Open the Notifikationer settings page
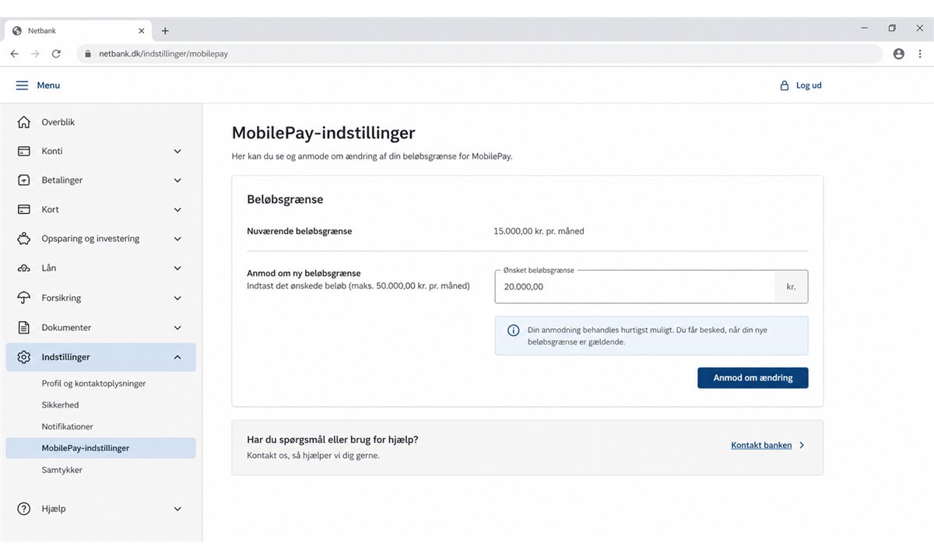Screen dimensions: 934x560 click(x=67, y=427)
